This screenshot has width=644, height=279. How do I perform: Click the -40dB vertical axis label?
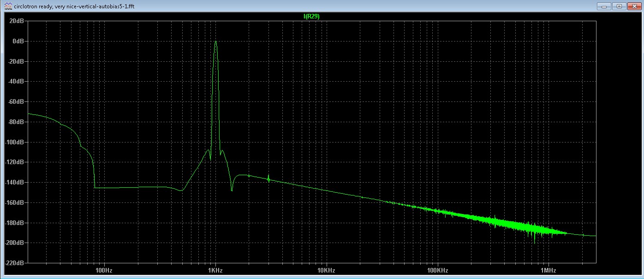coord(15,82)
